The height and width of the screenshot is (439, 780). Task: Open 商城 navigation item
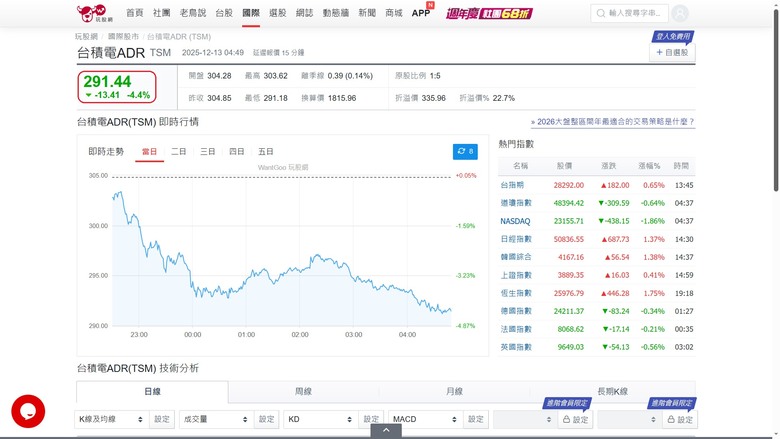pos(394,13)
